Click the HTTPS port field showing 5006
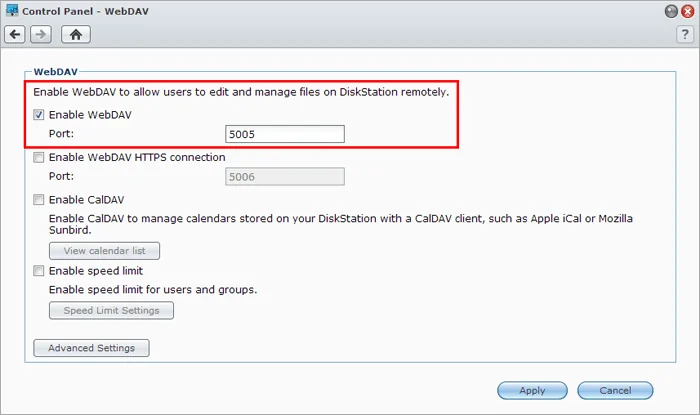This screenshot has height=415, width=700. tap(285, 176)
